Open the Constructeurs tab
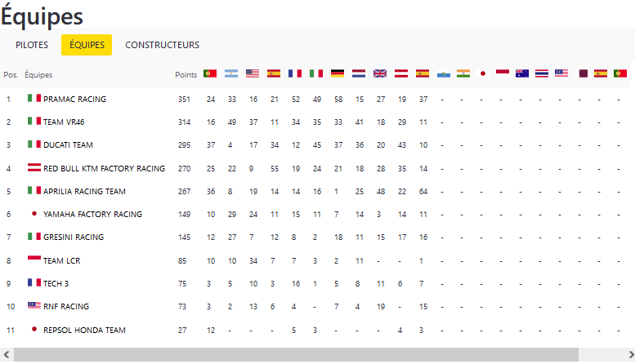Viewport: 635px width, 364px height. pos(162,45)
